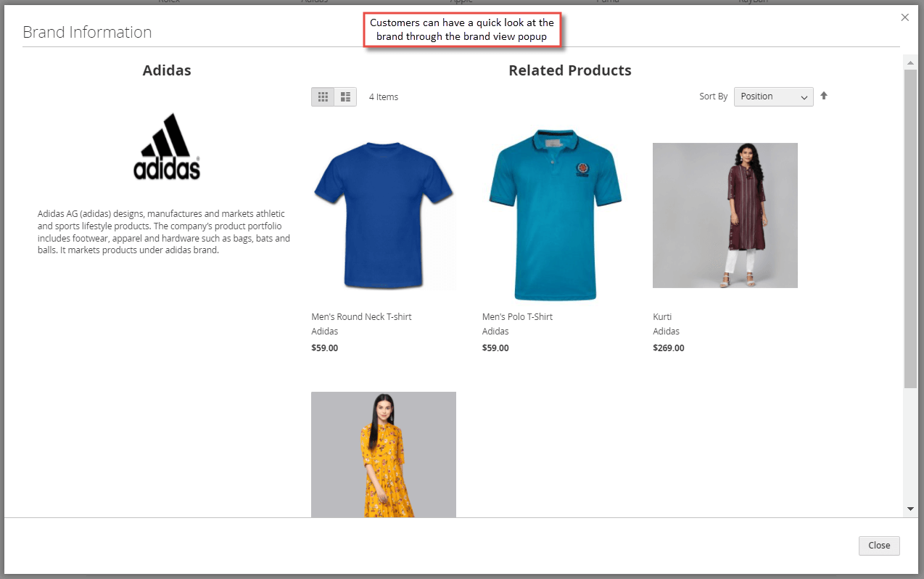924x579 pixels.
Task: Click the $59.00 price of Polo T-Shirt
Action: tap(495, 348)
